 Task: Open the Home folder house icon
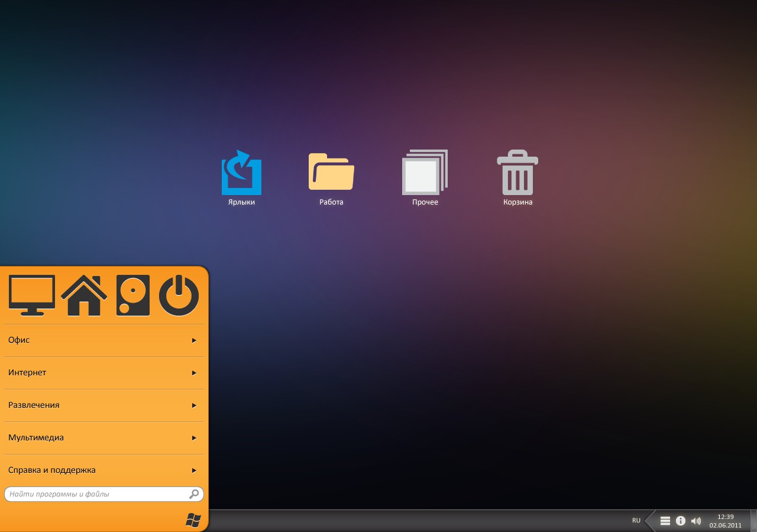point(84,295)
